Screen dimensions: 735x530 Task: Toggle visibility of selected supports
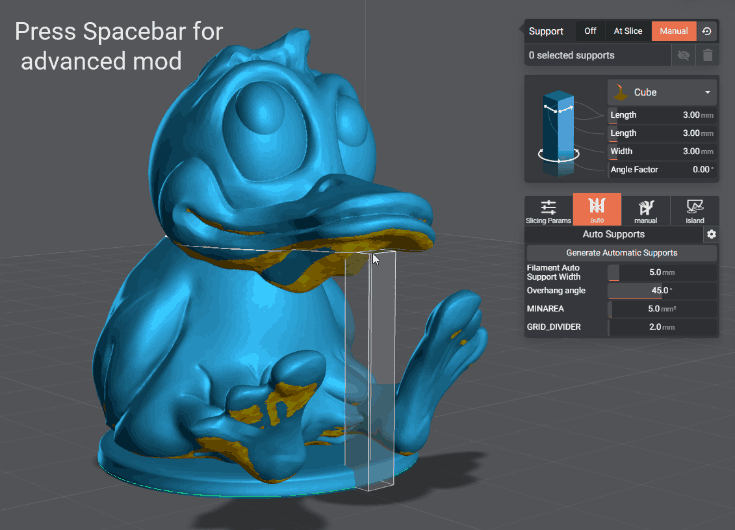(683, 55)
